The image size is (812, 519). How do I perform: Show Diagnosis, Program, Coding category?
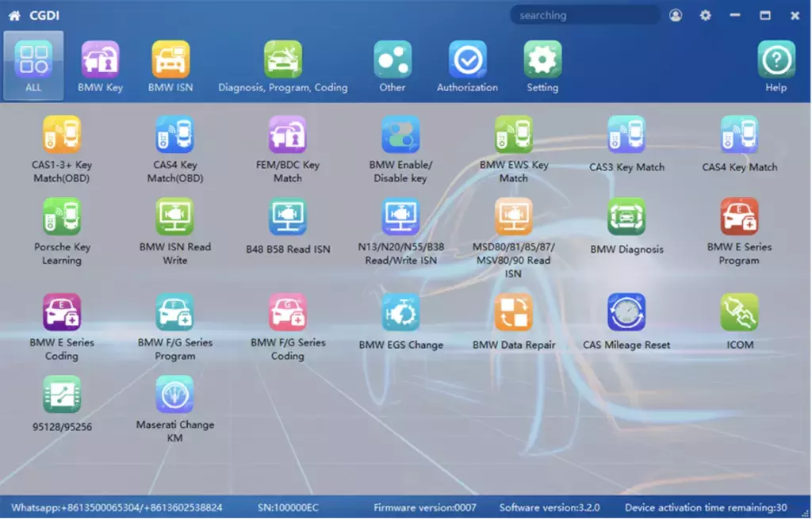tap(283, 67)
